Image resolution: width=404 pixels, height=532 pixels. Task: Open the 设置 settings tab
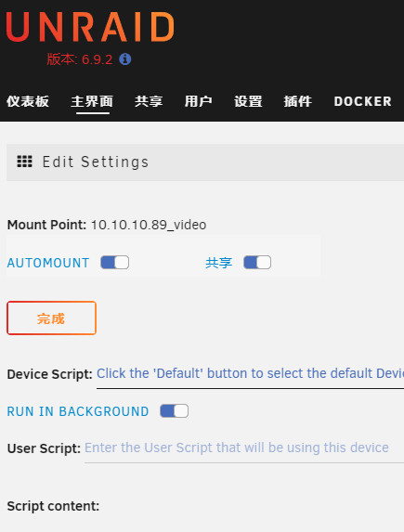248,101
